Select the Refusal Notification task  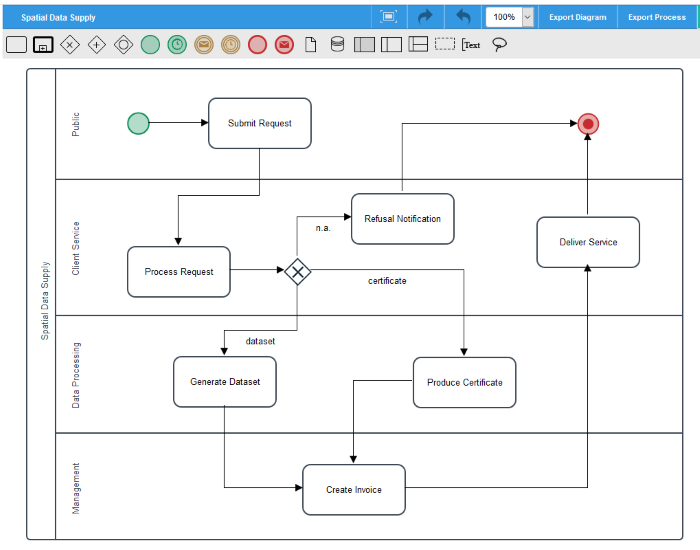[x=403, y=219]
